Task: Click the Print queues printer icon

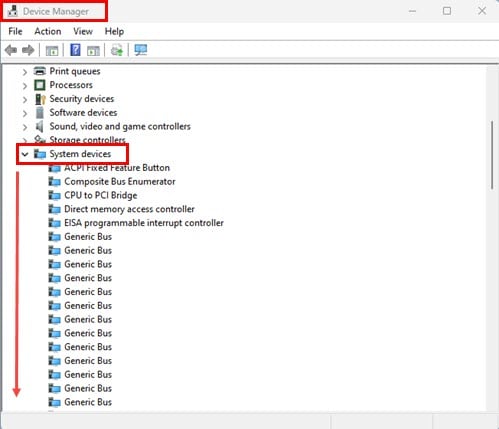Action: pos(40,71)
